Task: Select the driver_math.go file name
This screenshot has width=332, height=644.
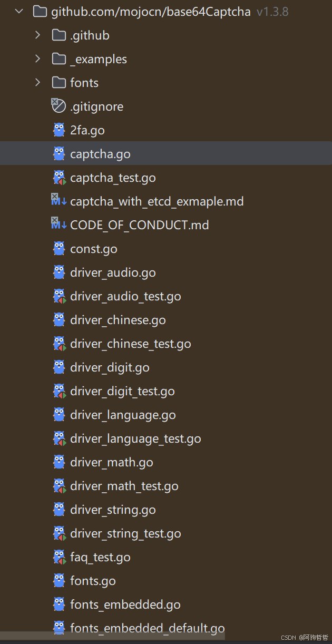Action: [x=112, y=462]
